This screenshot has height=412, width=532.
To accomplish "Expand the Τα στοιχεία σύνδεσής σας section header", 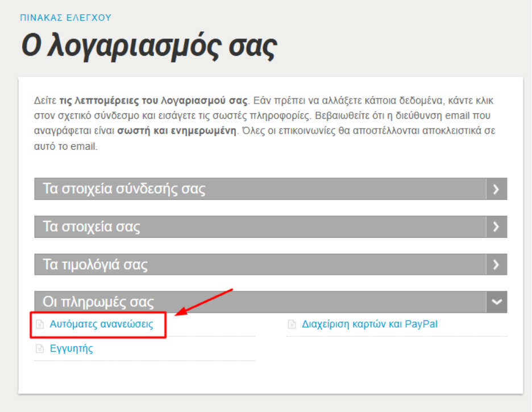I will 271,188.
